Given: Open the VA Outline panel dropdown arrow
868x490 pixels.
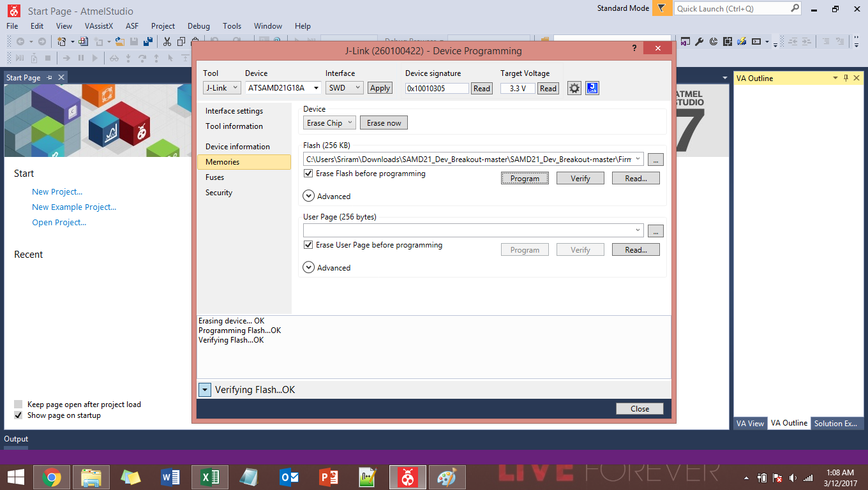Looking at the screenshot, I should pos(835,78).
